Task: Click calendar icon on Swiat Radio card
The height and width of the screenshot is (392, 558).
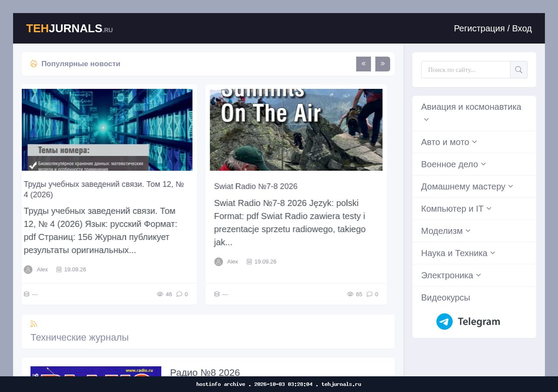Action: (249, 262)
